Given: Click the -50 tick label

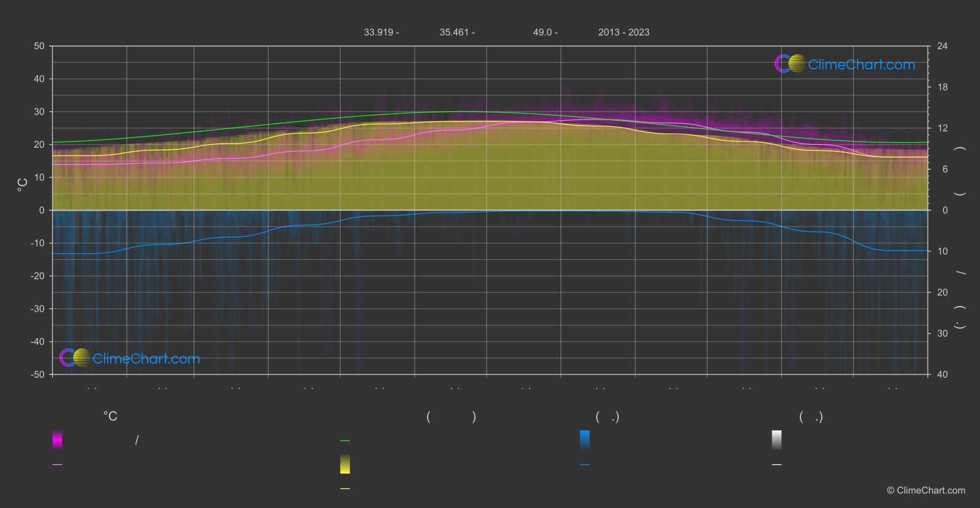Looking at the screenshot, I should click(x=38, y=374).
